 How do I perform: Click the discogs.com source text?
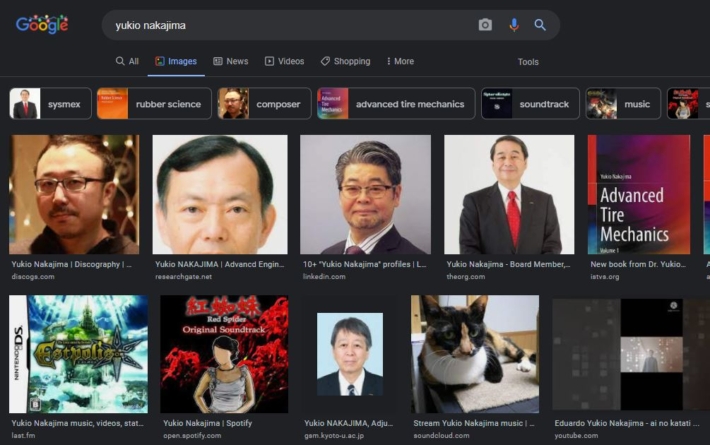point(33,276)
